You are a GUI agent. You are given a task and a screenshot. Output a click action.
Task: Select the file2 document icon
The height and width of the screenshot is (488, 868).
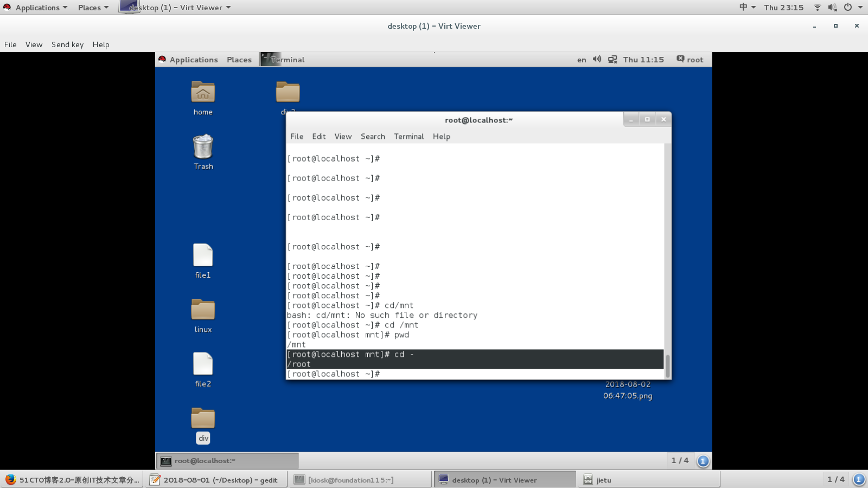pos(203,363)
